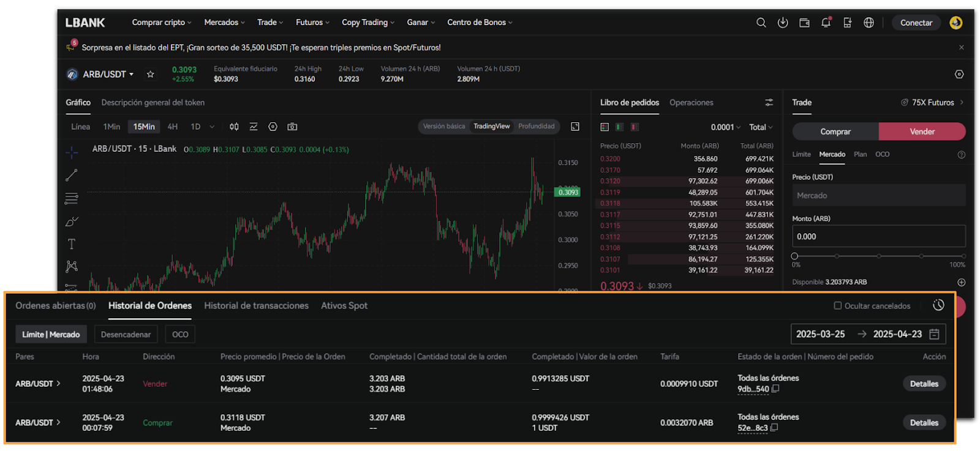Select the horizontal lines Fibonacci tool
Viewport: 980px width, 451px height.
click(72, 198)
